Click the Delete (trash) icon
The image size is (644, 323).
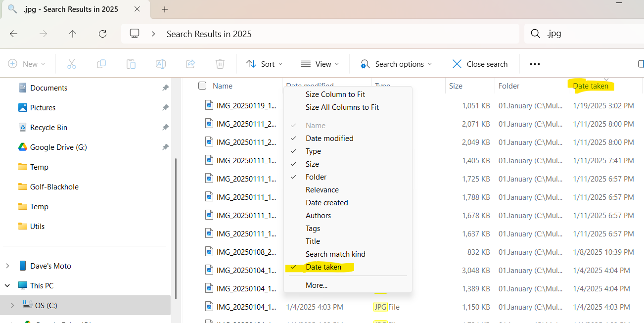point(220,64)
